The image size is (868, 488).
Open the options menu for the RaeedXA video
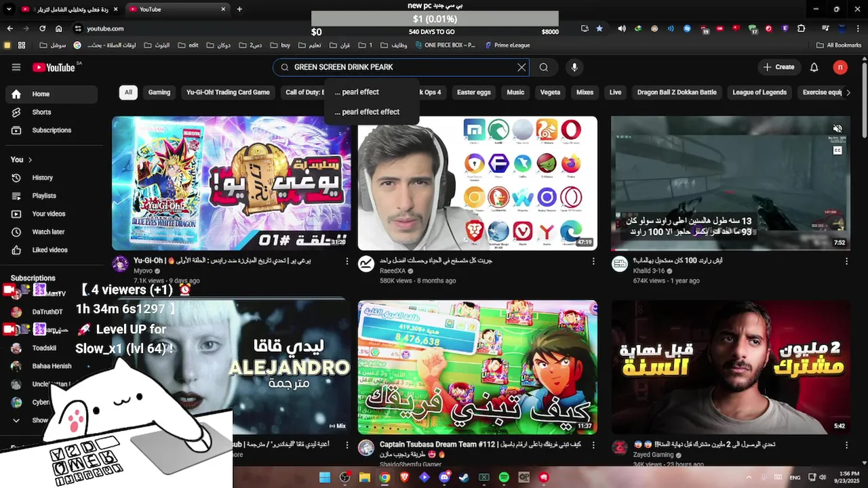pyautogui.click(x=593, y=261)
